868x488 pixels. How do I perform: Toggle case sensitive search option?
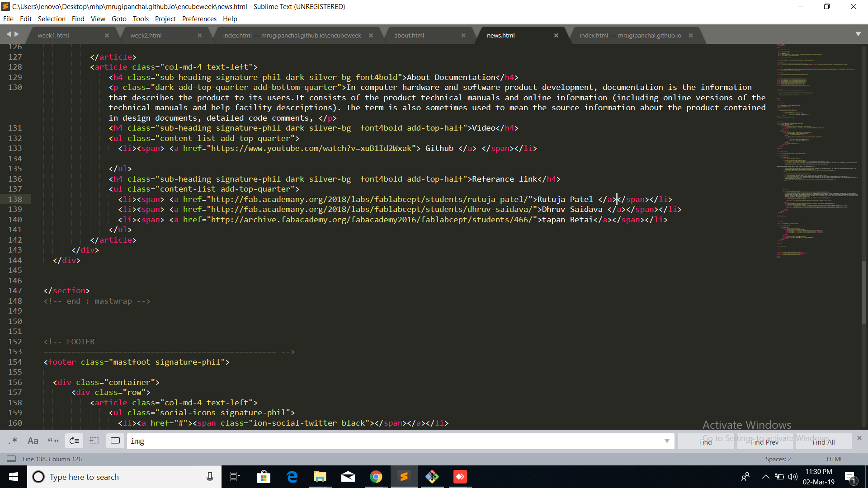pos(33,441)
